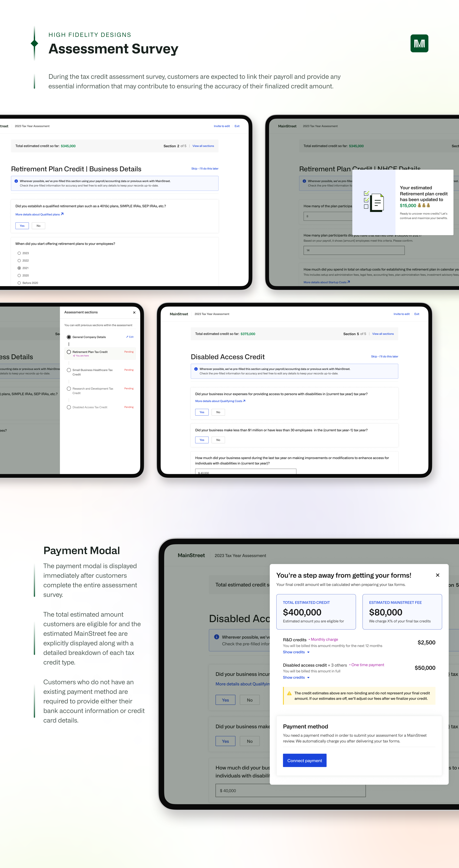Click the input field showing 14
Screen dimensions: 459x868
click(354, 250)
